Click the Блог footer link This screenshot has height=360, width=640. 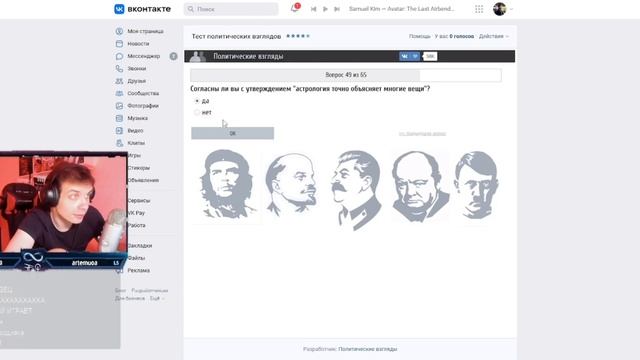point(120,291)
